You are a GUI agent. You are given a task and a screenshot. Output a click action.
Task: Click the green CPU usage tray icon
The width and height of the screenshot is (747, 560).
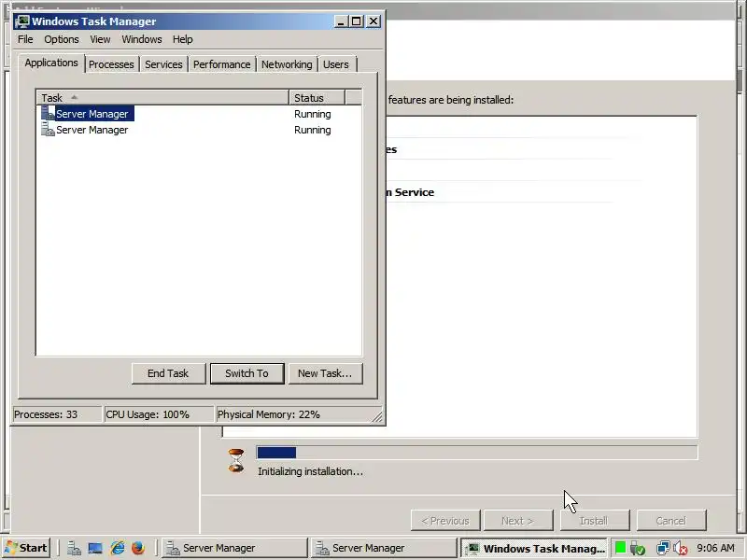[620, 548]
